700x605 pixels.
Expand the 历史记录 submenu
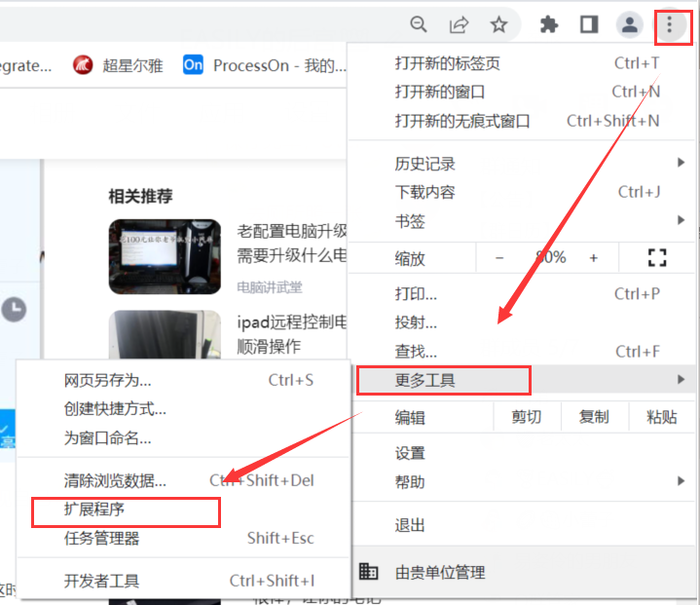click(x=522, y=164)
